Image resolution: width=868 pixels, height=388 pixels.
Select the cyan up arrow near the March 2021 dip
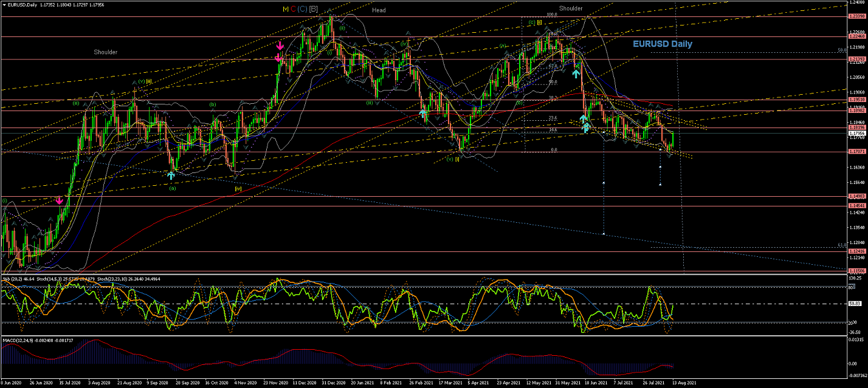(422, 114)
